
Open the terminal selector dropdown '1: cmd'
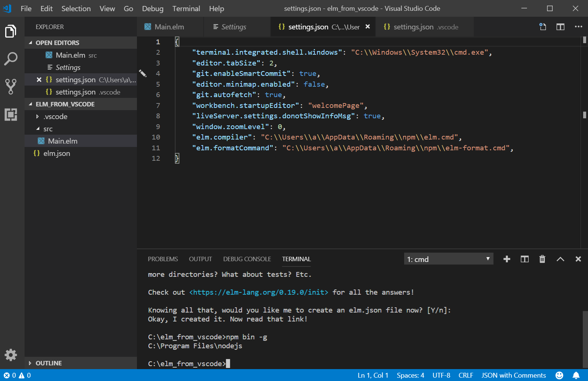point(448,259)
